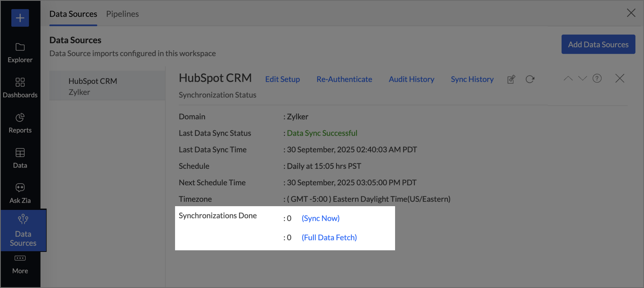The width and height of the screenshot is (644, 288).
Task: Click the Sync Now link
Action: [x=320, y=218]
